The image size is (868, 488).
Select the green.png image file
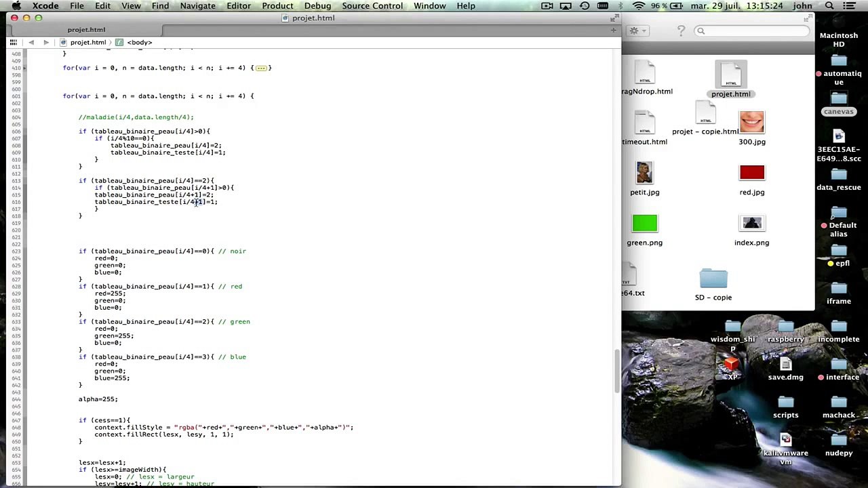(x=644, y=229)
